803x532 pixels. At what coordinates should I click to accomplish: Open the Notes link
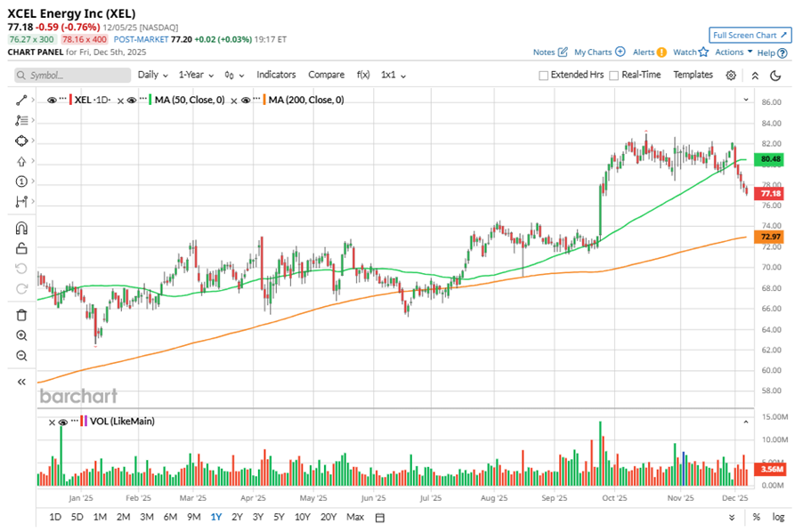tap(550, 52)
